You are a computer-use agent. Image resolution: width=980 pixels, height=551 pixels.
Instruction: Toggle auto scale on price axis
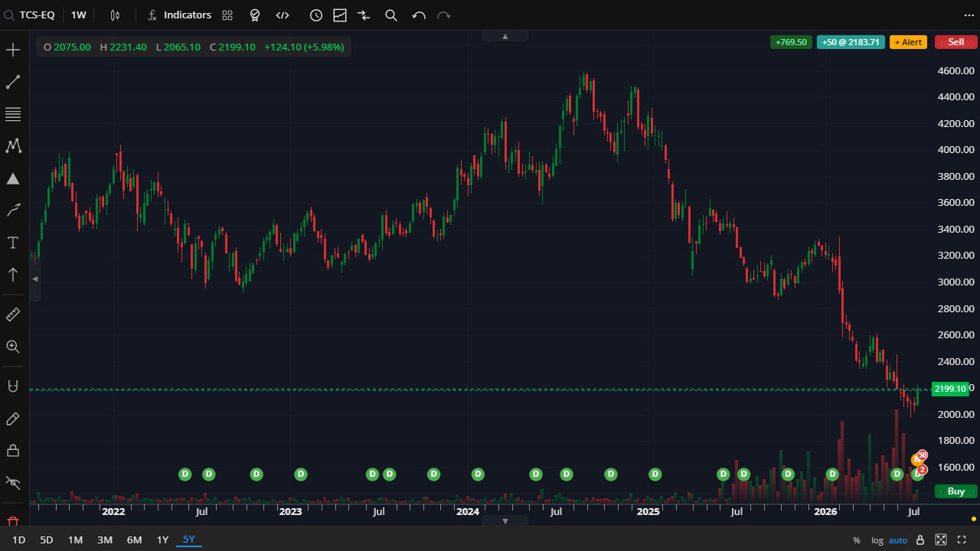point(898,540)
